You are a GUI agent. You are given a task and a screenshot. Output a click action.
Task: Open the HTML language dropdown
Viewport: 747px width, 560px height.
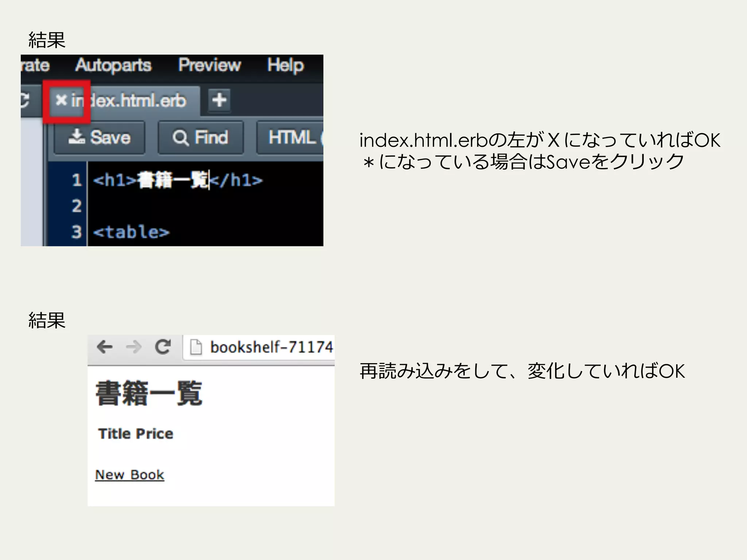click(x=290, y=138)
